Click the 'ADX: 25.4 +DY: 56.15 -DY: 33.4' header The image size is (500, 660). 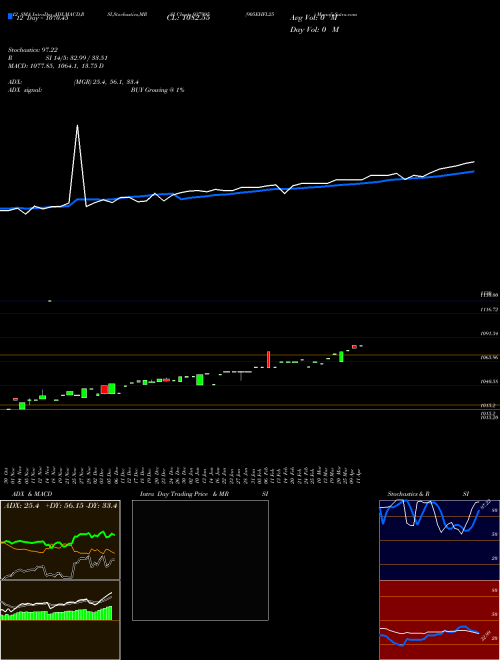61,506
